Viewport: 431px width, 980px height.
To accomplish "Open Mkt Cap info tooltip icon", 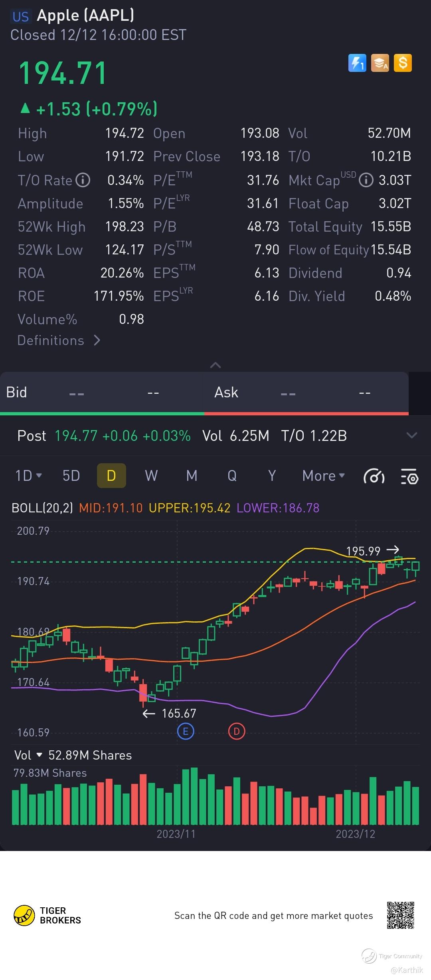I will click(366, 180).
